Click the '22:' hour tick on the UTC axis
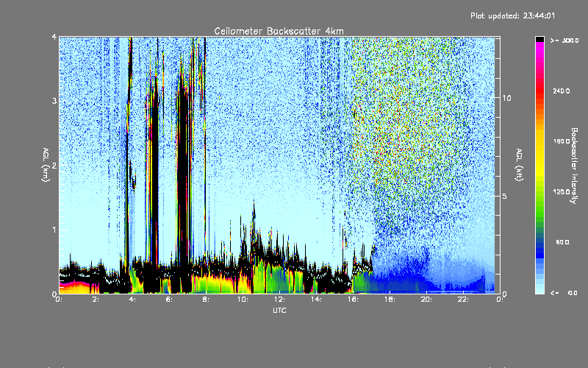The width and height of the screenshot is (588, 368). pyautogui.click(x=463, y=300)
